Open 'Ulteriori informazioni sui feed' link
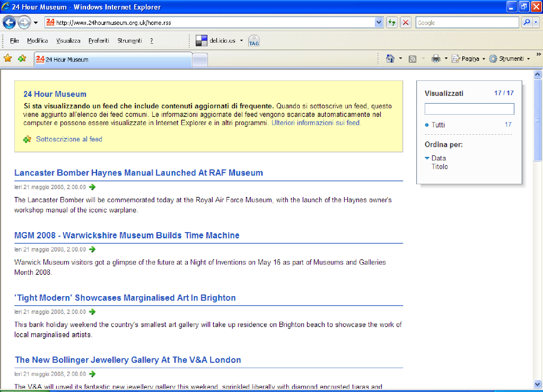This screenshot has width=543, height=392. (316, 123)
